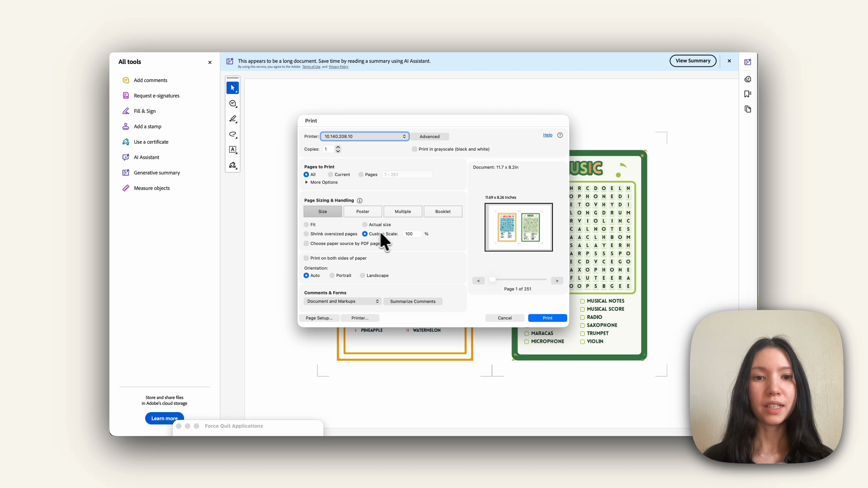Viewport: 868px width, 488px height.
Task: Click Page Sizing & Handling info icon
Action: click(360, 201)
